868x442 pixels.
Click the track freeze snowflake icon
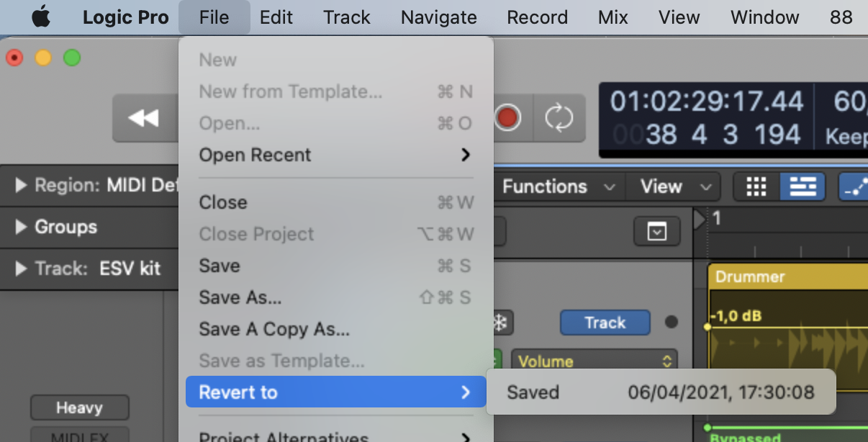coord(498,323)
